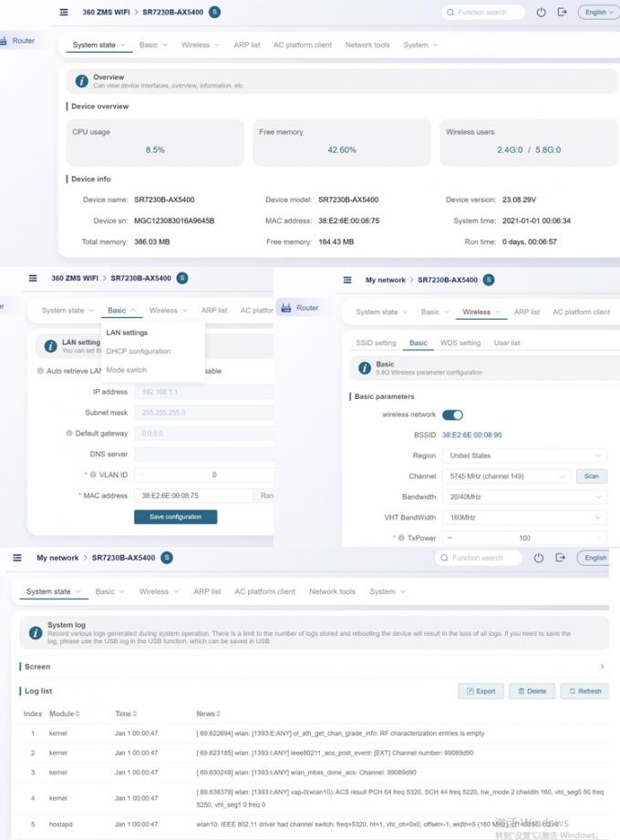Screen dimensions: 620x840
Task: Turn off the wireless network switch
Action: [452, 415]
